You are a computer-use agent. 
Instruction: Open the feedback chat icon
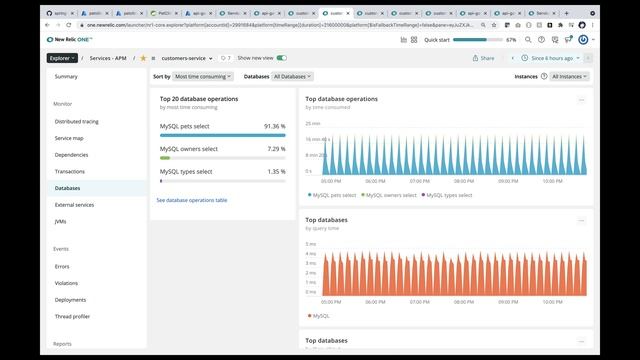click(x=555, y=40)
